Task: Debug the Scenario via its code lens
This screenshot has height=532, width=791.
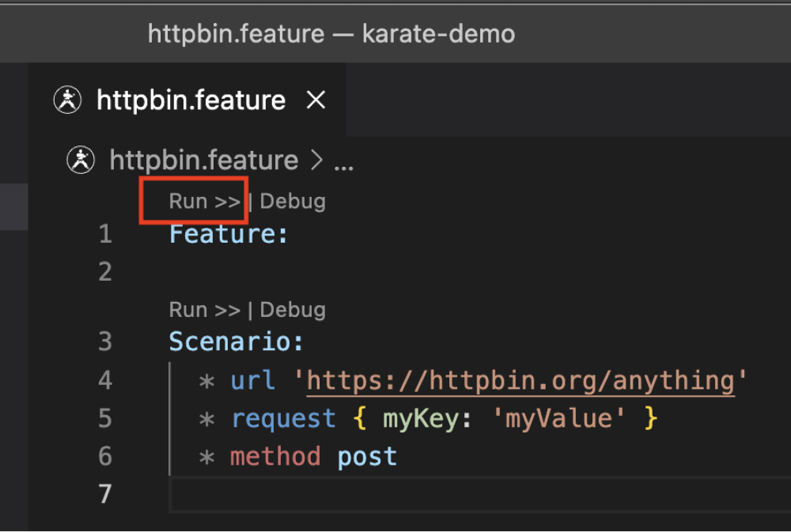Action: tap(293, 310)
